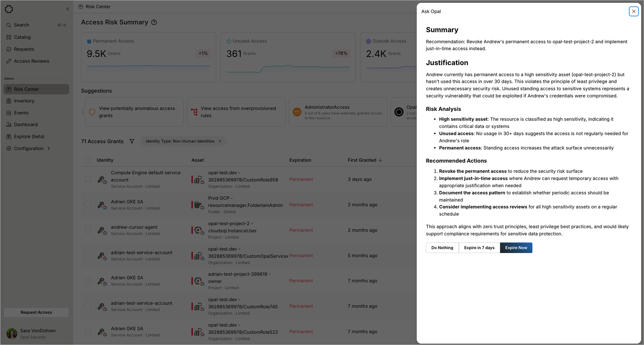Open the filter funnel icon
The height and width of the screenshot is (345, 644).
[132, 141]
